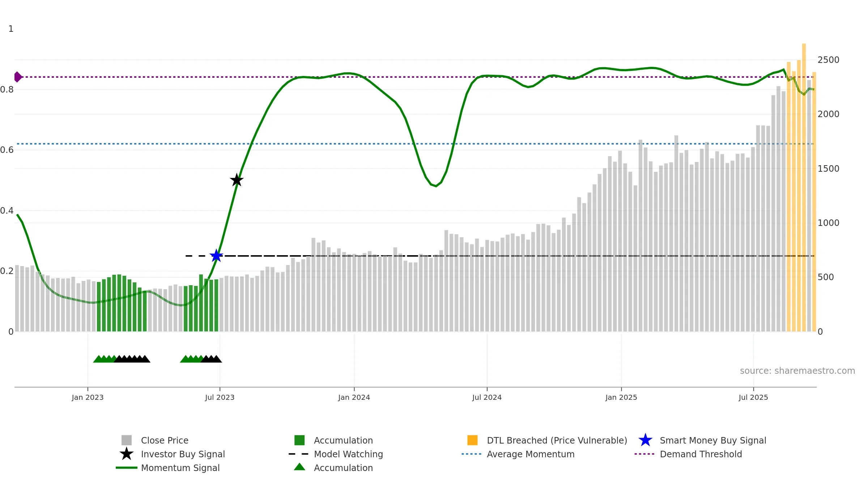868x488 pixels.
Task: Click the source: sharemaestro.com text
Action: 797,371
